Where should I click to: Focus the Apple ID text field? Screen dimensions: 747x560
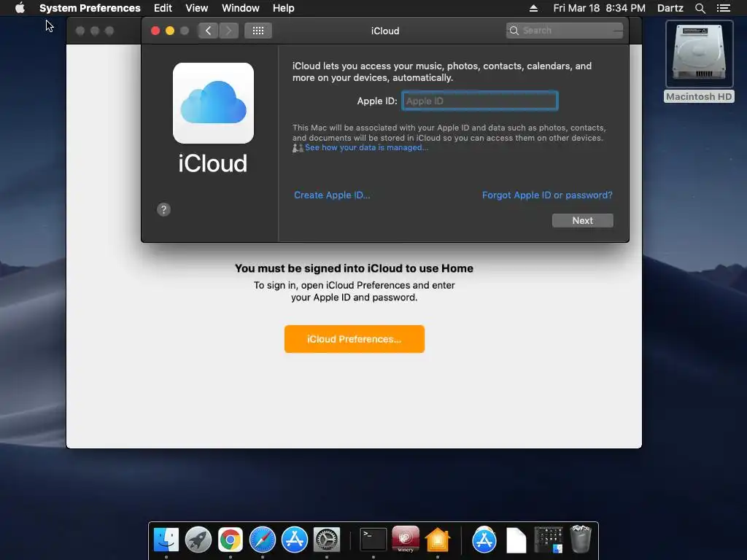[480, 101]
